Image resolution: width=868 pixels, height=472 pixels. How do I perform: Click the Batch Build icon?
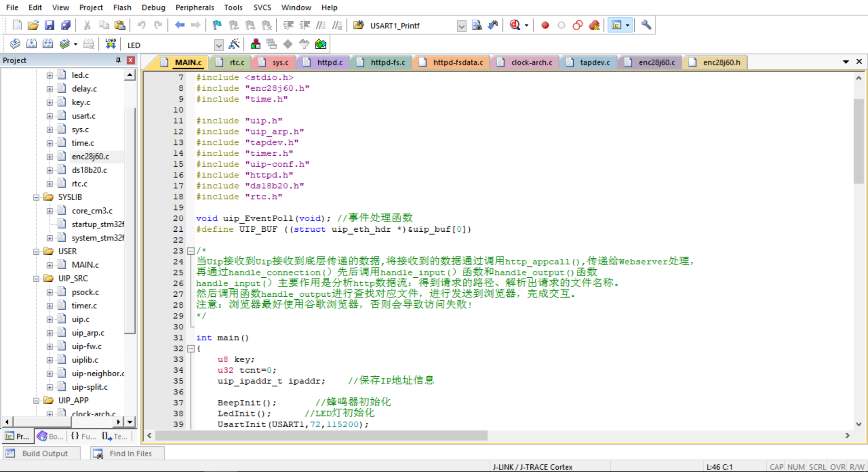65,44
